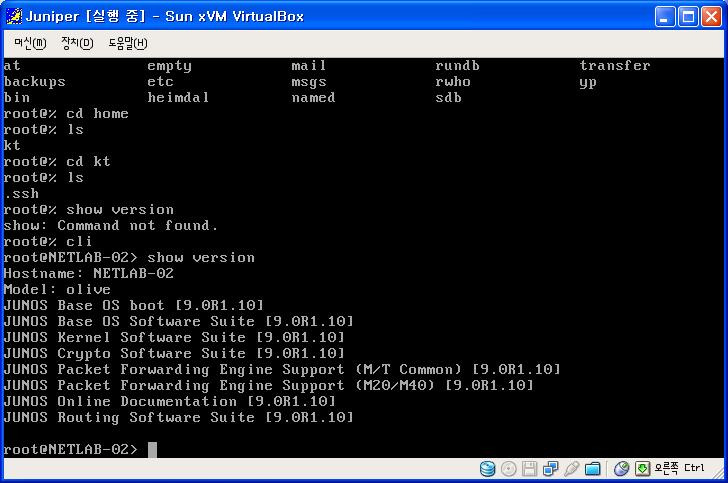Click the 'root@% cli' command line
The width and height of the screenshot is (728, 483).
point(48,242)
